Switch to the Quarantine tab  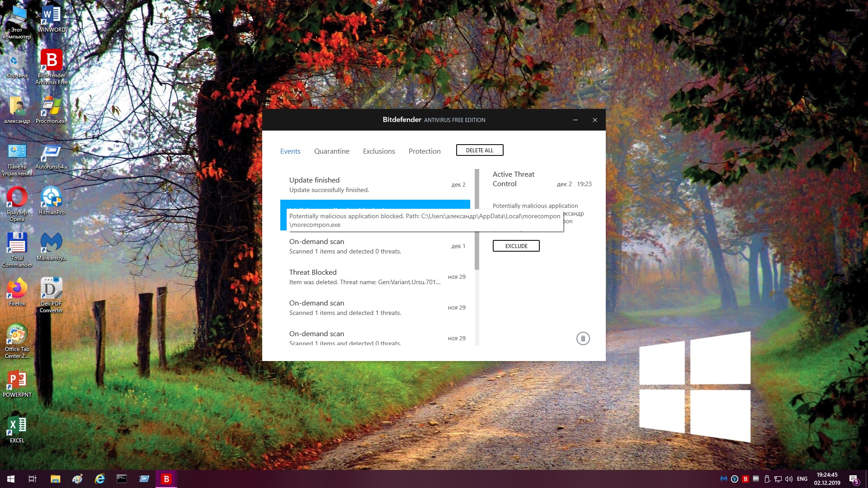click(331, 151)
